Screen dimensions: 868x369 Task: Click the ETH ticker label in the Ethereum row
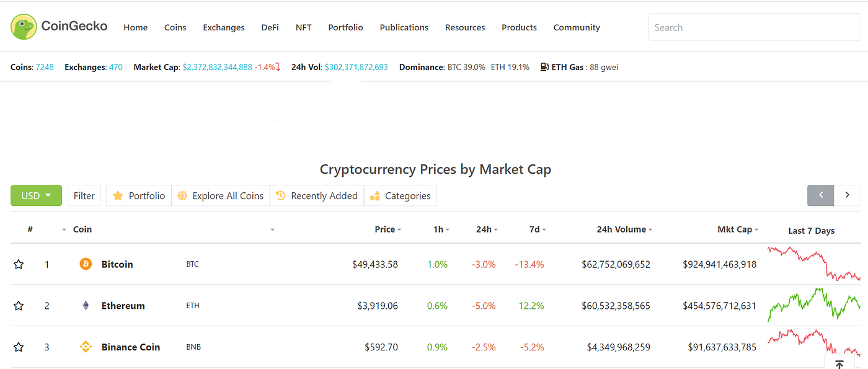coord(193,306)
